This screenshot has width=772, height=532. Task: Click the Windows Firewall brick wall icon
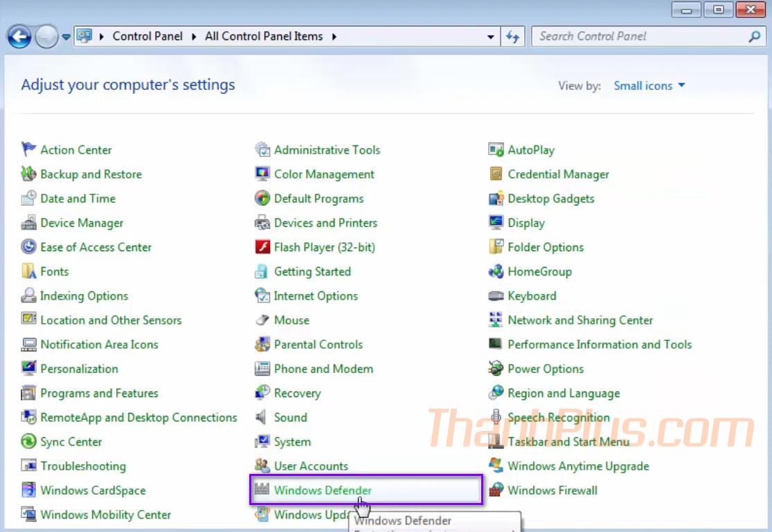pyautogui.click(x=496, y=490)
